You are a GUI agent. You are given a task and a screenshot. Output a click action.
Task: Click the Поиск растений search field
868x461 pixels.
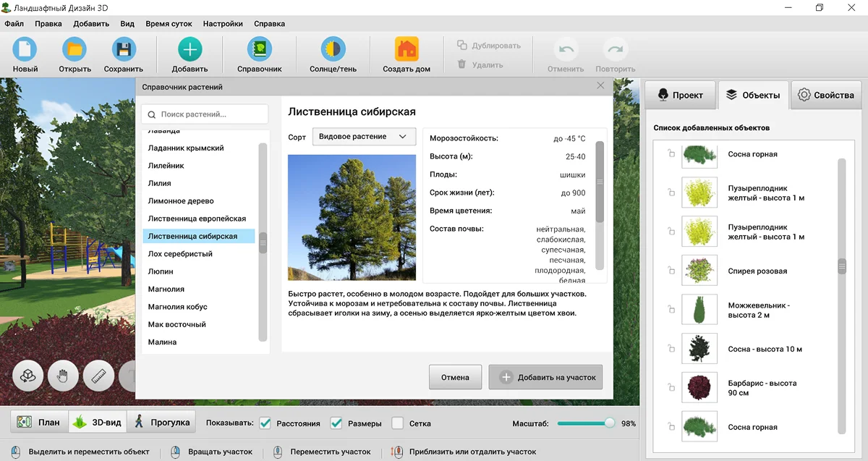(203, 114)
